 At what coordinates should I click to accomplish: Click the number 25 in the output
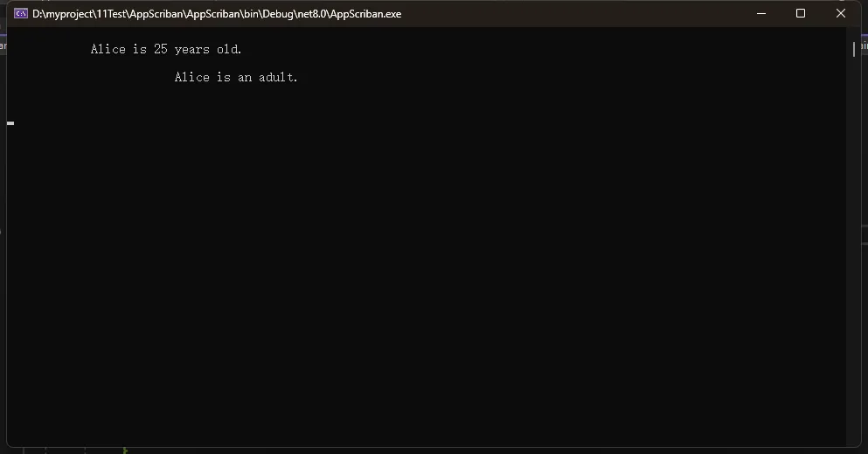click(161, 49)
